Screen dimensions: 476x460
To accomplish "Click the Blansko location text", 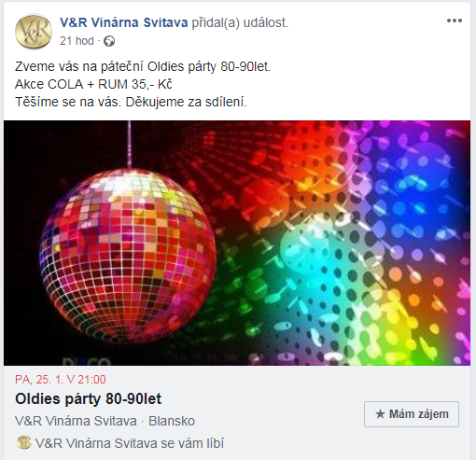I will tap(172, 421).
